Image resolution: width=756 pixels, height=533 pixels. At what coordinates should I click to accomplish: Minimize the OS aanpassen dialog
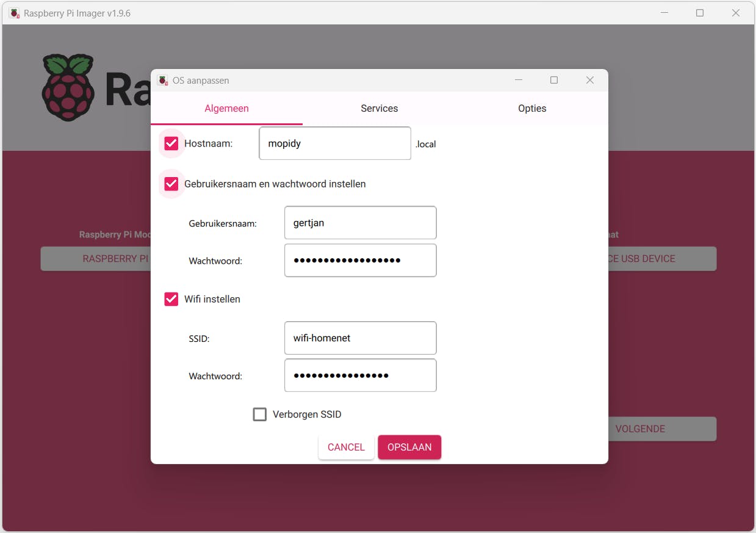tap(519, 80)
